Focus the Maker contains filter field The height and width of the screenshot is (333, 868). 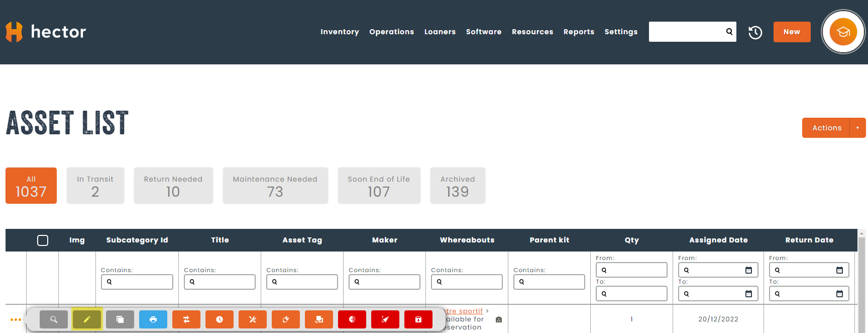point(384,282)
